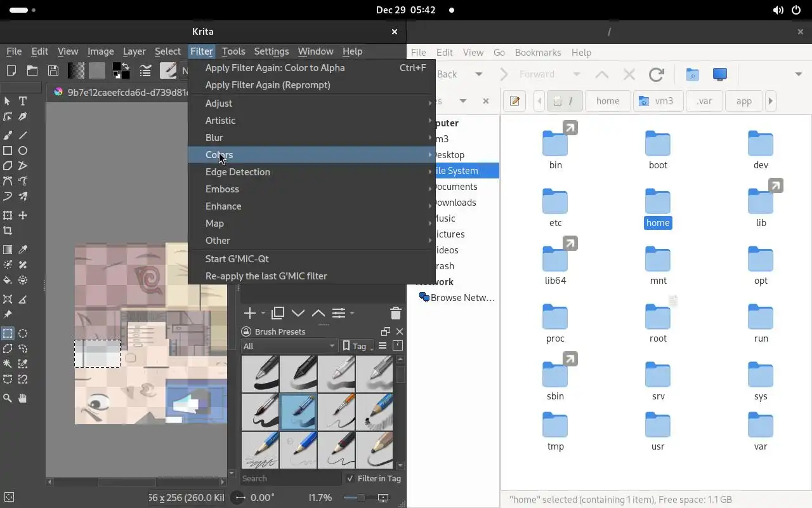This screenshot has width=812, height=508.
Task: Select the Transform tool
Action: coord(8,215)
